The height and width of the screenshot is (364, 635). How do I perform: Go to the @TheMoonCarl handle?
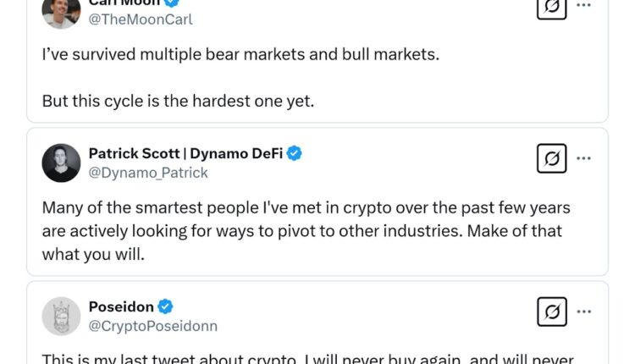(x=141, y=19)
